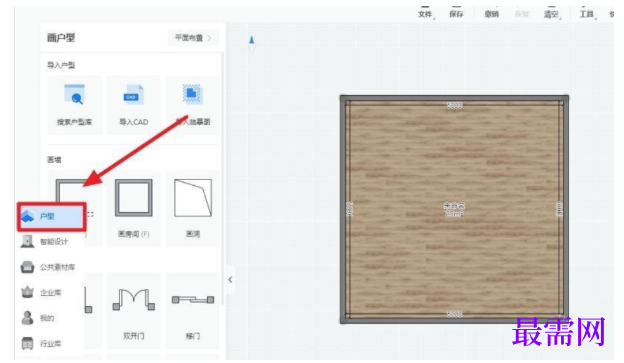The width and height of the screenshot is (624, 363).
Task: Open 搜索户型库 floor plan search
Action: point(74,105)
